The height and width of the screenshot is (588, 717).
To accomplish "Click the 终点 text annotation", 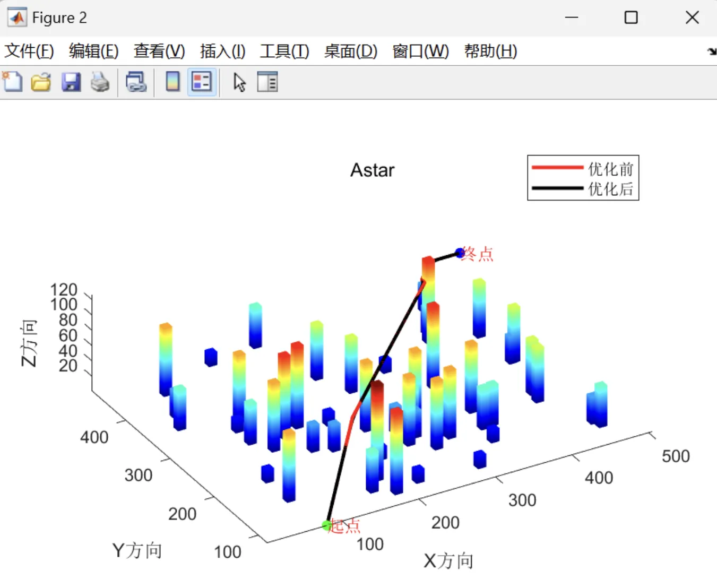I will point(478,254).
